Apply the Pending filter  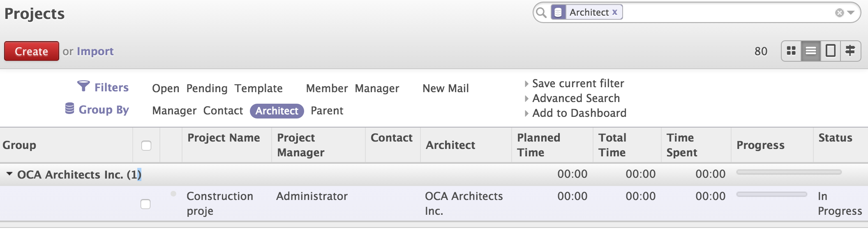(207, 88)
